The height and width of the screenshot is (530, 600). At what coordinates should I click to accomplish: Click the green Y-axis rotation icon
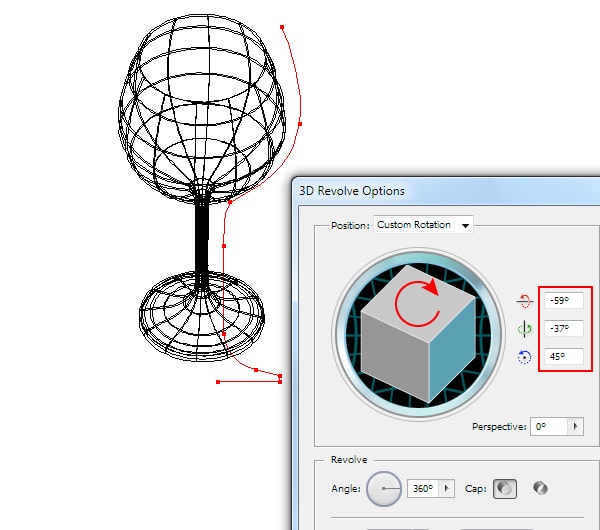[525, 329]
